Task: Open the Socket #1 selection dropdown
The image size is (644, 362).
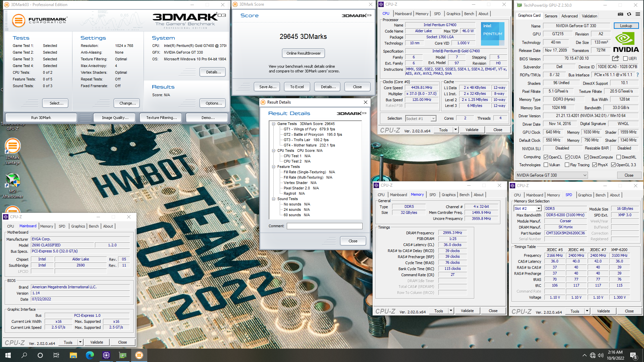Action: tap(421, 118)
